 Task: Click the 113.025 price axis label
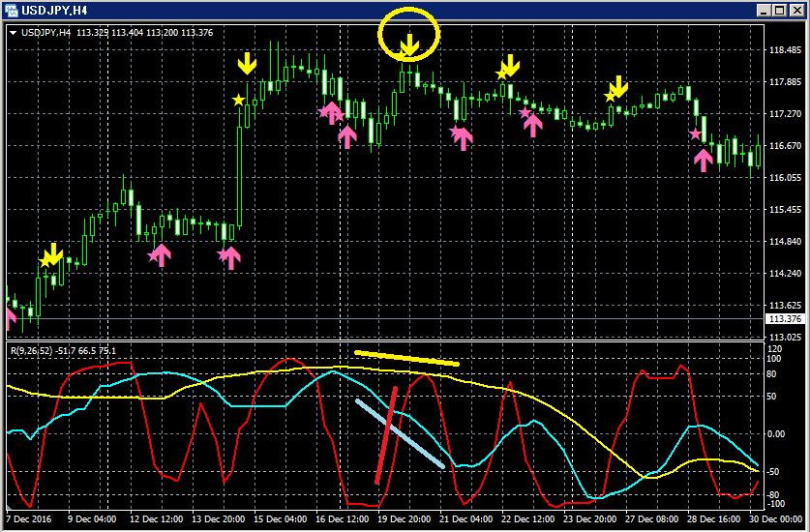coord(784,337)
